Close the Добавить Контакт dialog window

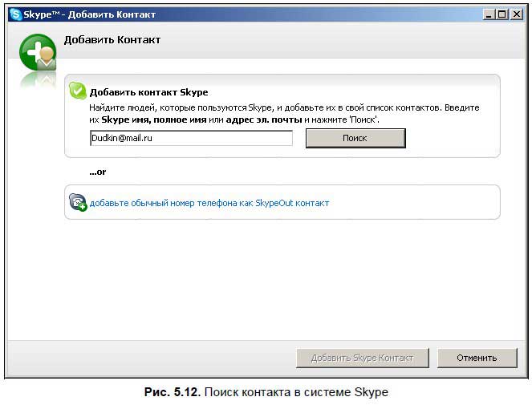pyautogui.click(x=516, y=14)
